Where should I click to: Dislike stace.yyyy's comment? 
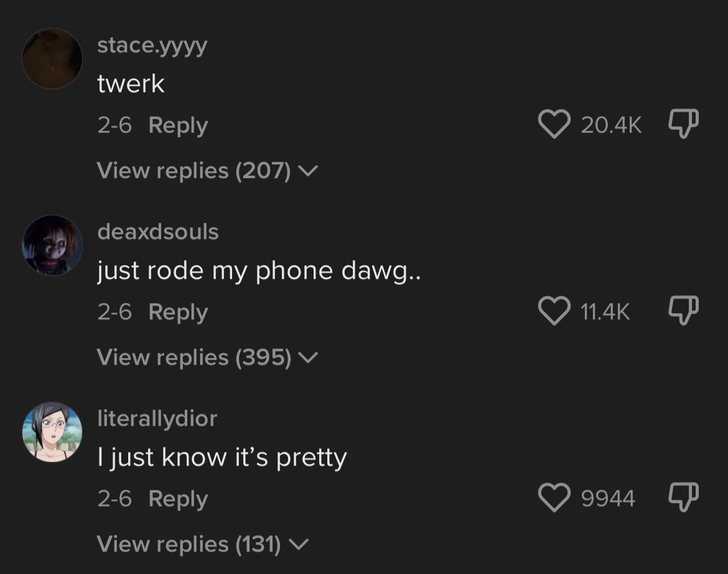pyautogui.click(x=683, y=125)
